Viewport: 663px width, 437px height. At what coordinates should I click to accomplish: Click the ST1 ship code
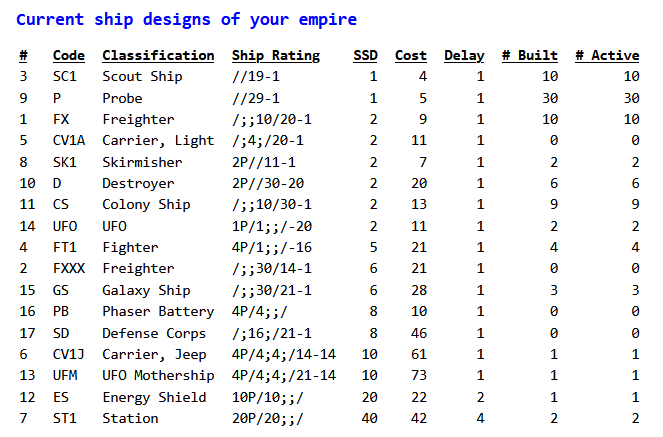tap(64, 418)
